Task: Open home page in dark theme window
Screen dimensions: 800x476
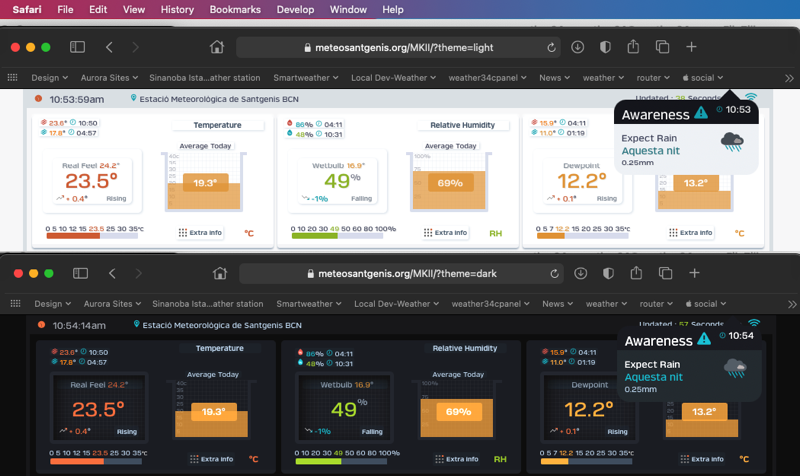Action: [x=220, y=273]
